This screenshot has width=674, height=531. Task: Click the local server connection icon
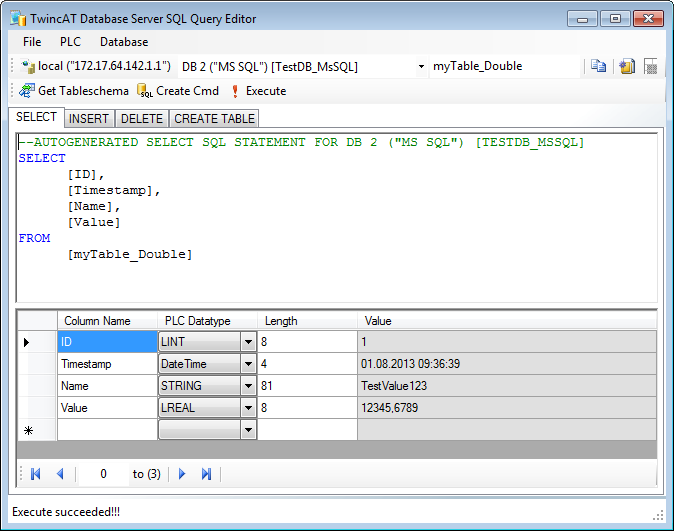(28, 66)
